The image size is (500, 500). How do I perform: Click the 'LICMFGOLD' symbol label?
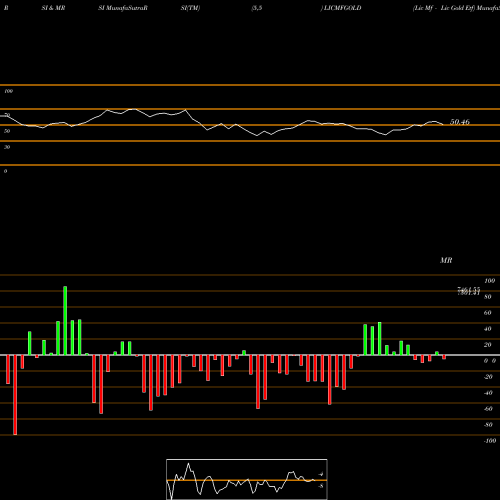(x=342, y=8)
